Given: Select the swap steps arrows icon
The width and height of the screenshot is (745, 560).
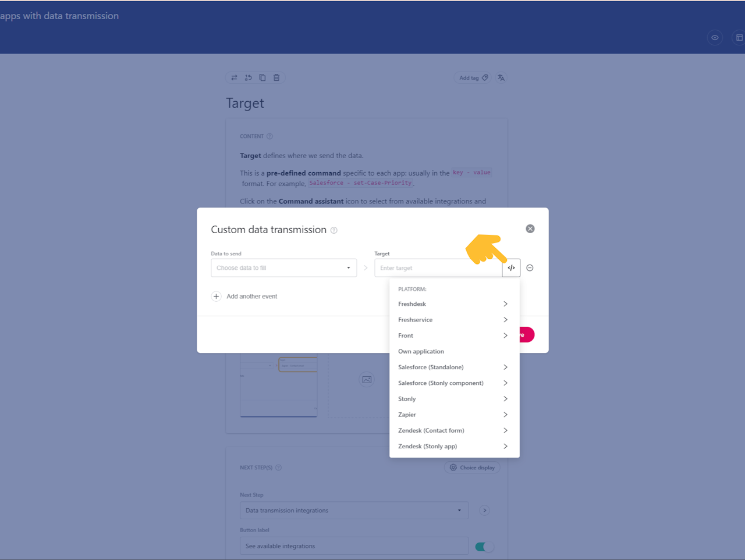Looking at the screenshot, I should point(234,77).
